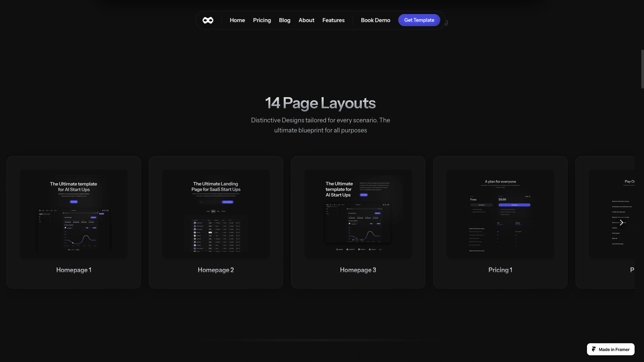Open the Blog nav link
This screenshot has width=644, height=362.
(x=284, y=20)
